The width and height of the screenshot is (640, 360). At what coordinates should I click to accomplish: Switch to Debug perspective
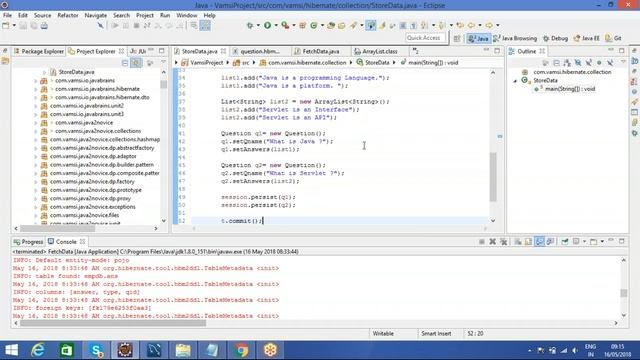[556, 38]
